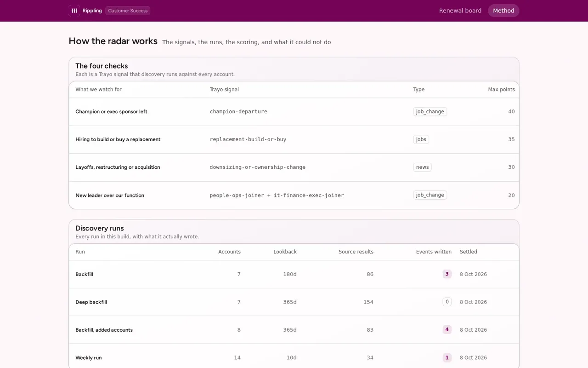Click events written badge 4 for added accounts

click(447, 330)
